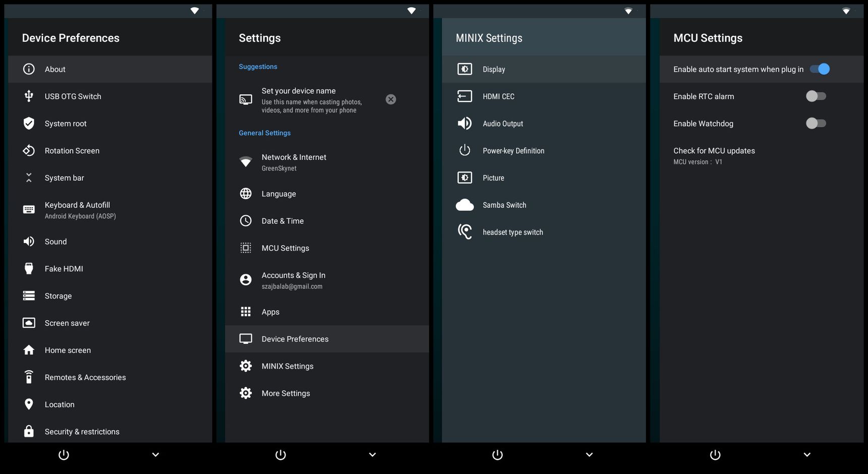
Task: Click the cast icon beside Set your device name
Action: [x=246, y=99]
